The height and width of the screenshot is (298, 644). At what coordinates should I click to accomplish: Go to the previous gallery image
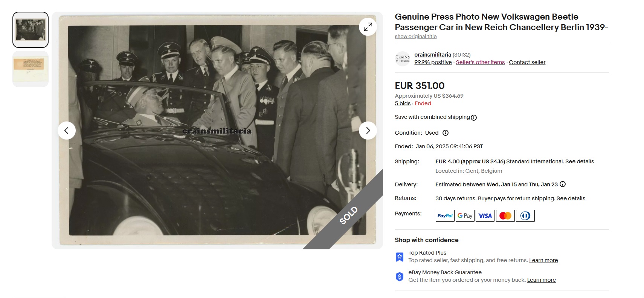coord(67,131)
